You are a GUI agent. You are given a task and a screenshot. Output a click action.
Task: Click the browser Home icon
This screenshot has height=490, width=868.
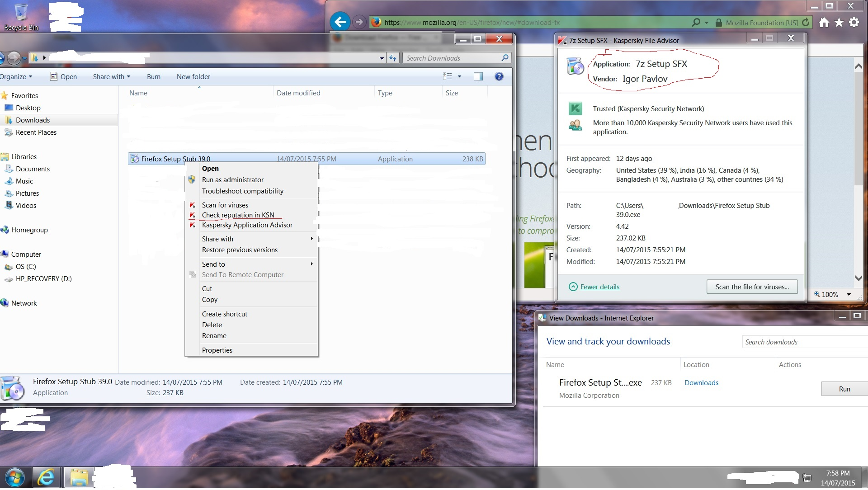coord(824,22)
